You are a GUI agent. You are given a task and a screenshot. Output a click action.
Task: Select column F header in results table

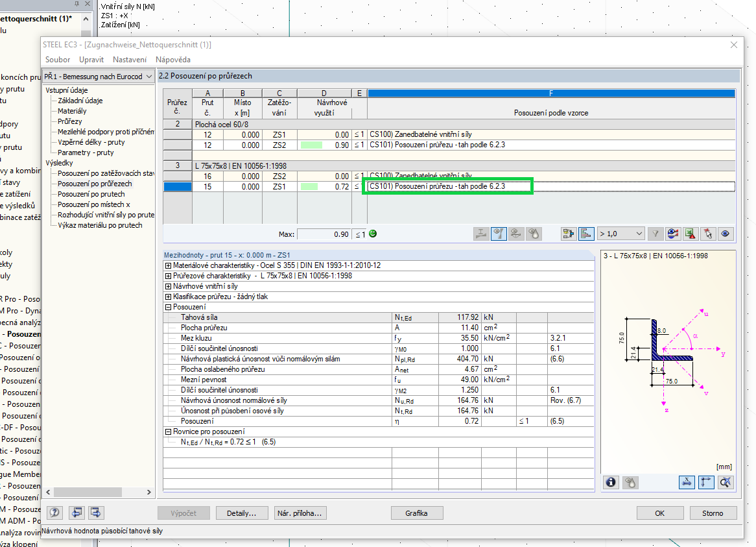point(551,93)
